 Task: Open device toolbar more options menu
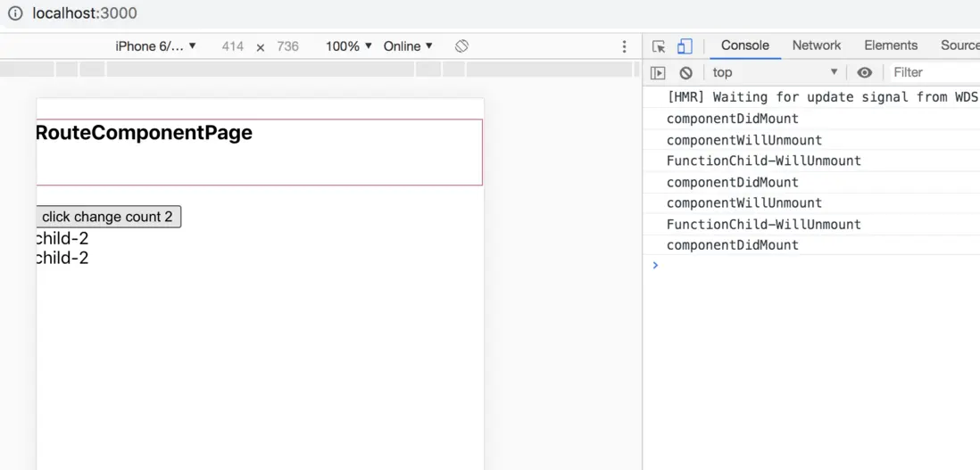(624, 46)
